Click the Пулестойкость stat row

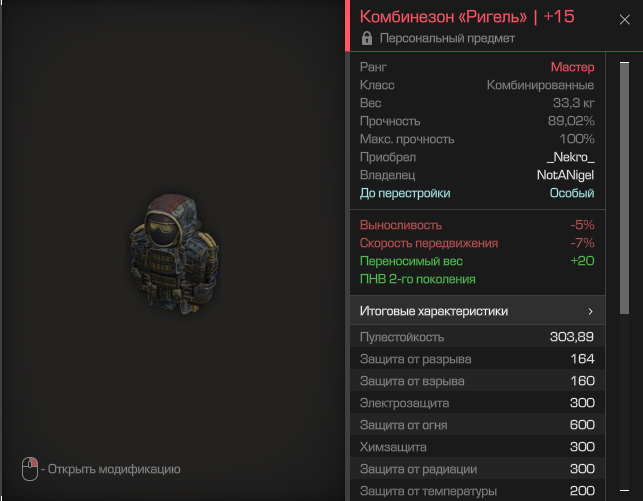click(477, 337)
